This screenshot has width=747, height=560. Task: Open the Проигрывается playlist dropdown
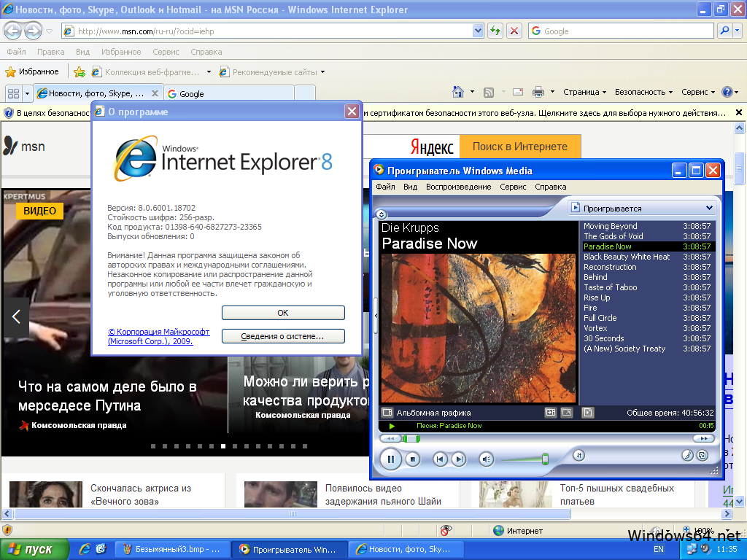click(x=709, y=208)
